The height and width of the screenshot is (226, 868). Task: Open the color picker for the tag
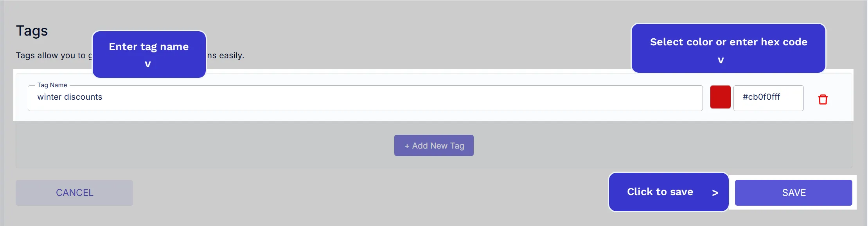[x=720, y=97]
